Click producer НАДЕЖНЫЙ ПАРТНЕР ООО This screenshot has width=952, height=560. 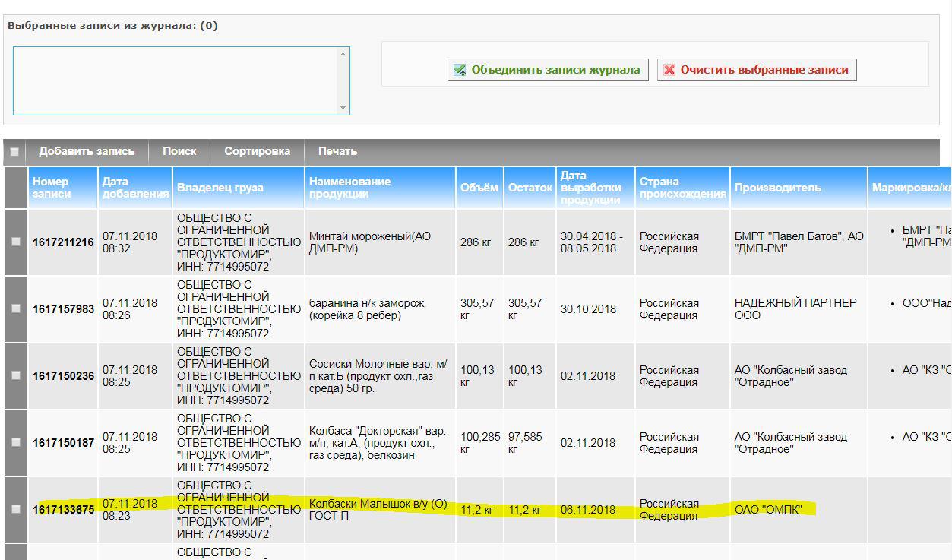pos(795,309)
